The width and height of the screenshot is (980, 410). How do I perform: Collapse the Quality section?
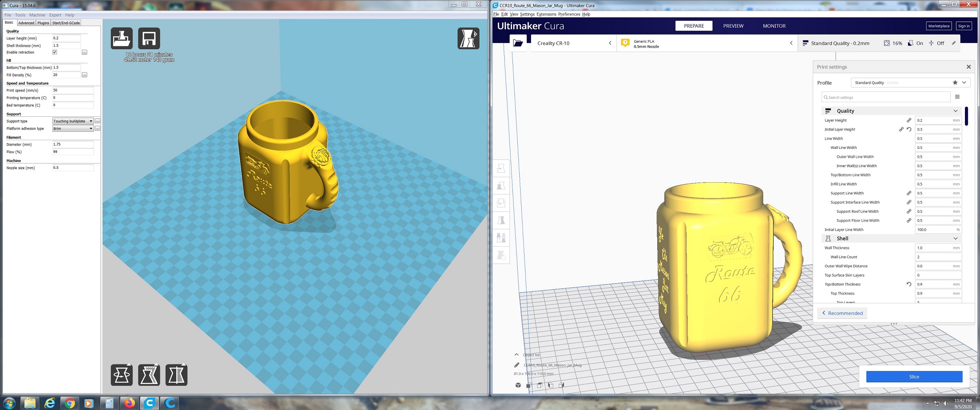click(956, 111)
